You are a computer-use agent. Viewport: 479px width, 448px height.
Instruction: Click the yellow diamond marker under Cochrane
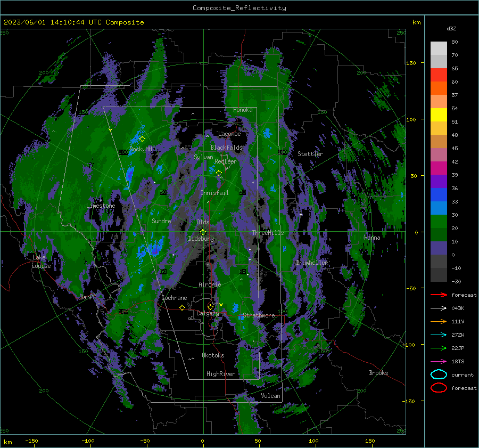[x=182, y=307]
